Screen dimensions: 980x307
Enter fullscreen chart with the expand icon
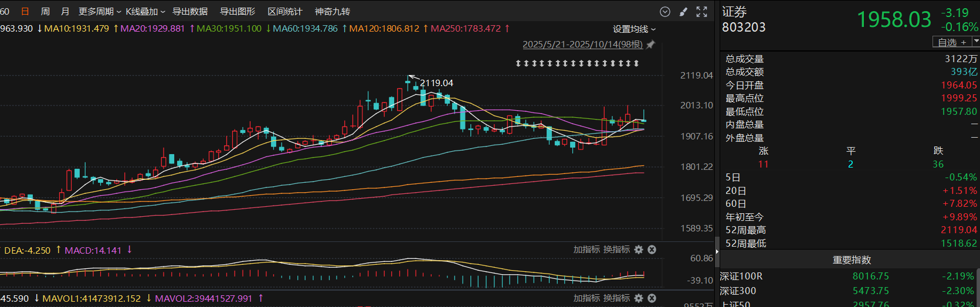701,12
